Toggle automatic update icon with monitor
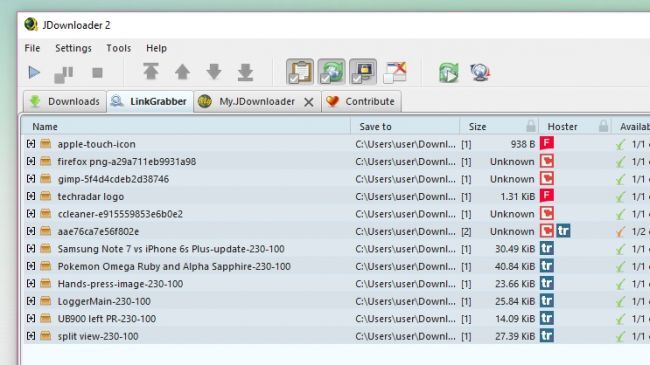The image size is (650, 365). pyautogui.click(x=363, y=72)
